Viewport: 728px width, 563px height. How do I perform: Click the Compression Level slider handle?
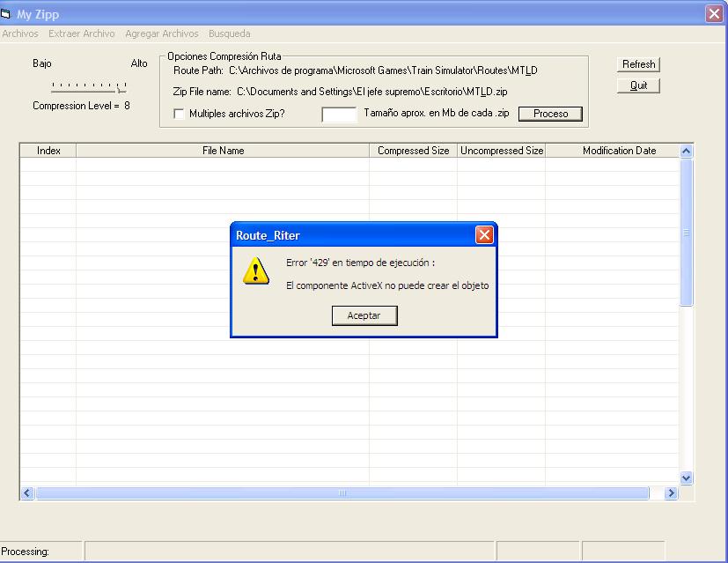coord(121,88)
